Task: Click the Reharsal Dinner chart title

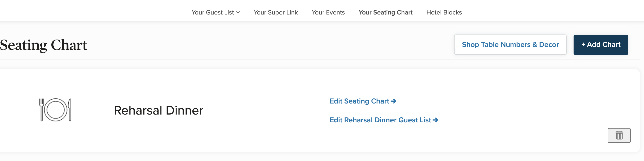Action: 158,110
